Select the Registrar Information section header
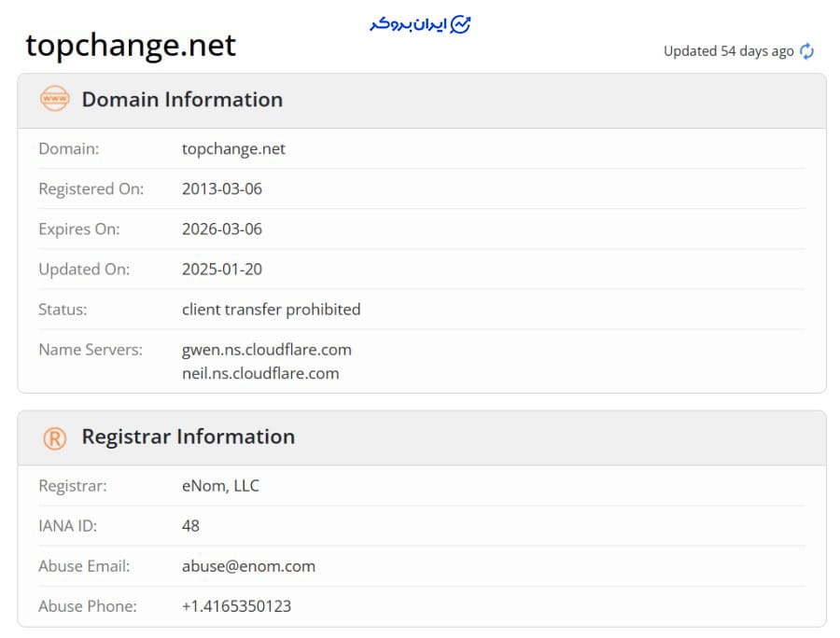Image resolution: width=840 pixels, height=638 pixels. [188, 437]
